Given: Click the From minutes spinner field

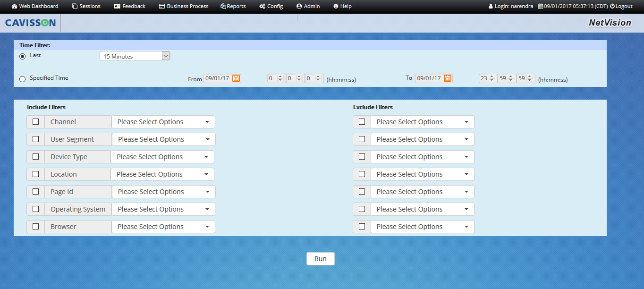Looking at the screenshot, I should click(x=295, y=78).
